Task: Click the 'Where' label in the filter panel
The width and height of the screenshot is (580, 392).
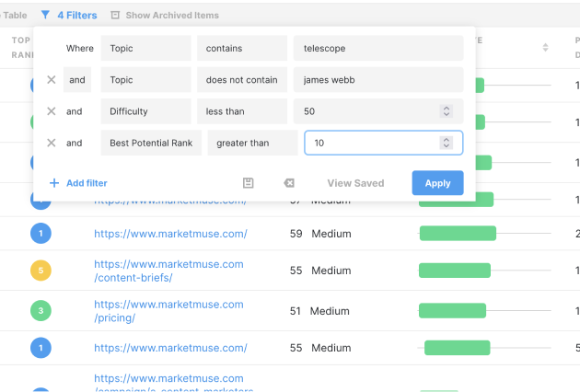Action: pos(80,48)
